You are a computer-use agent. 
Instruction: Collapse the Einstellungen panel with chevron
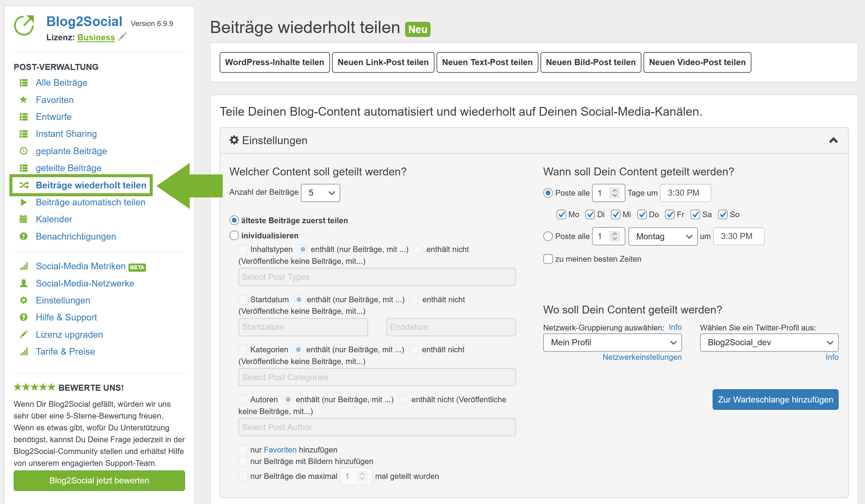(833, 140)
